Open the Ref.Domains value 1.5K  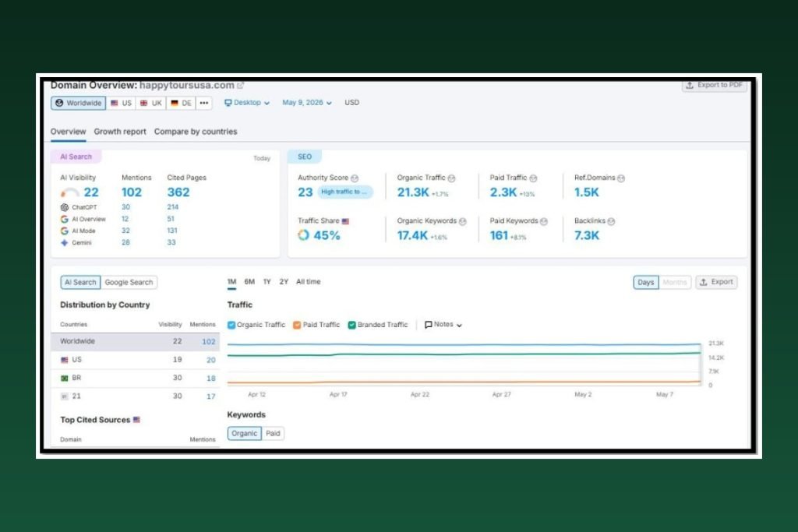[x=586, y=192]
